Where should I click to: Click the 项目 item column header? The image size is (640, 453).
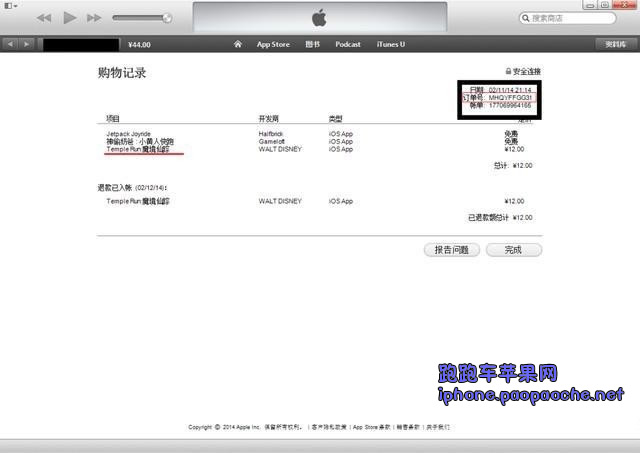point(113,119)
